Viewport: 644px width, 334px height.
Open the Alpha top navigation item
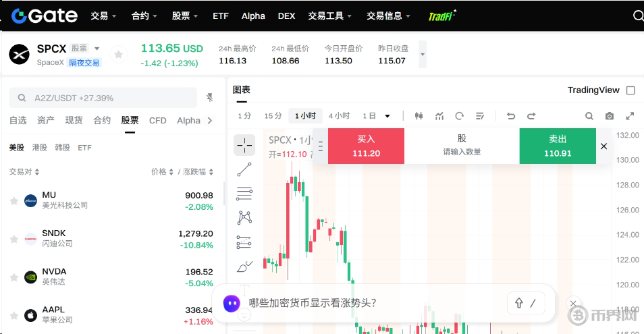[x=253, y=16]
